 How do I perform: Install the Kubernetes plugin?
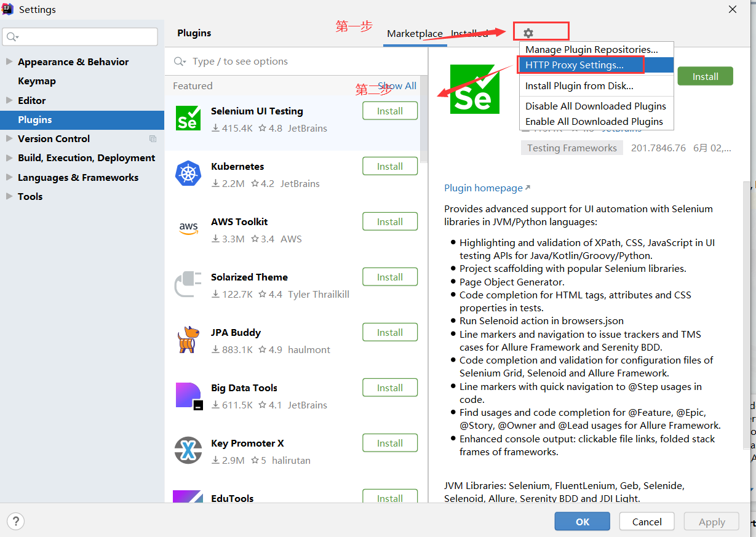[x=390, y=166]
